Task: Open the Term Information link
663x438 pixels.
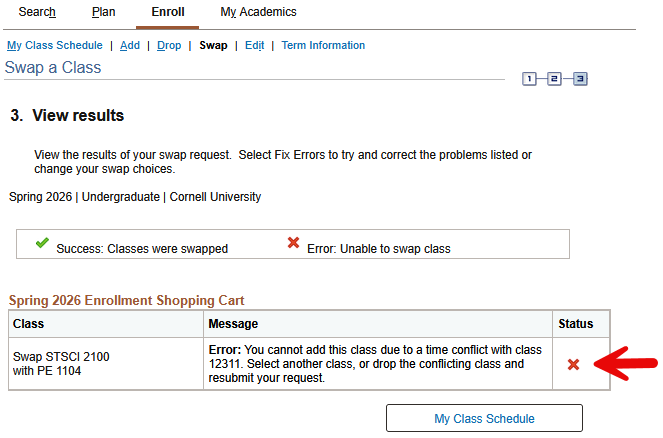Action: tap(323, 45)
